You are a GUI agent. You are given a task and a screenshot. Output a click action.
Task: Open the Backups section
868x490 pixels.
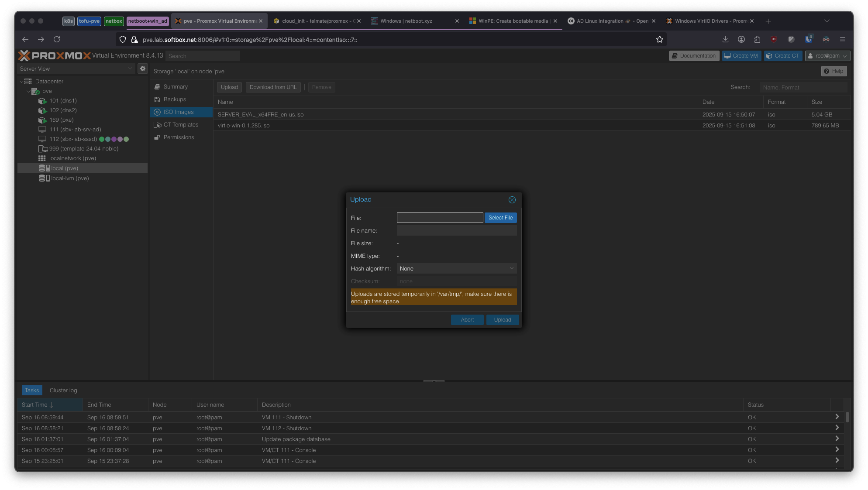click(175, 99)
